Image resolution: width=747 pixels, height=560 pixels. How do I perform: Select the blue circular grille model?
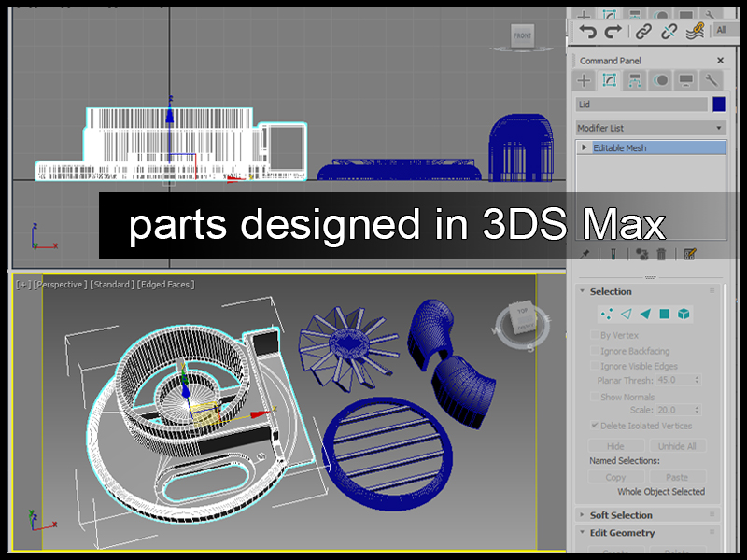pyautogui.click(x=387, y=455)
